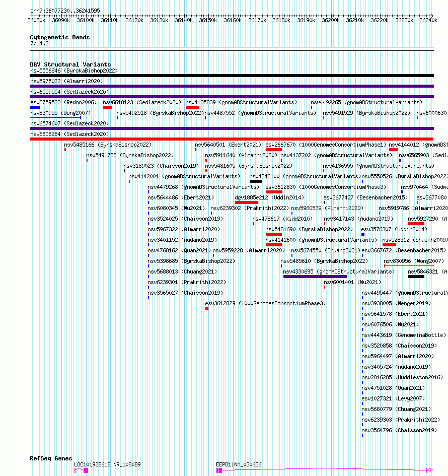
Task: Select nsv5967322 (Almarri2020) label
Action: (x=184, y=230)
